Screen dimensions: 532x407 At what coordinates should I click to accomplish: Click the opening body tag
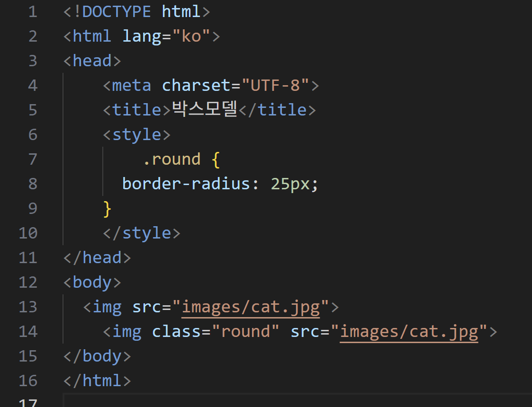(92, 282)
